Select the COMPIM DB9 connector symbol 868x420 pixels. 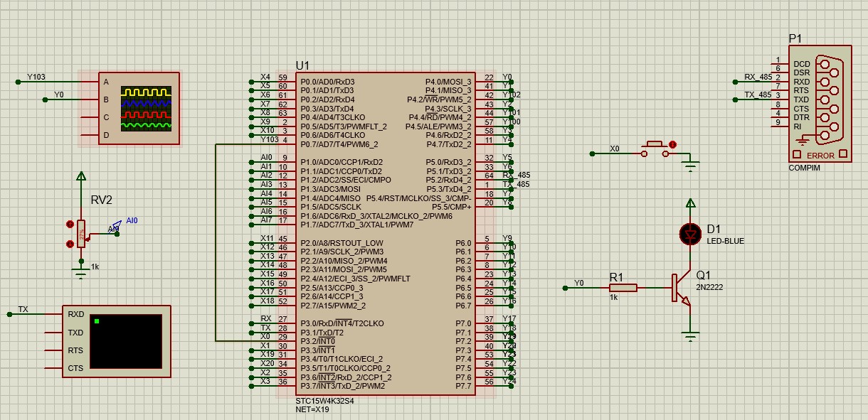click(x=820, y=105)
